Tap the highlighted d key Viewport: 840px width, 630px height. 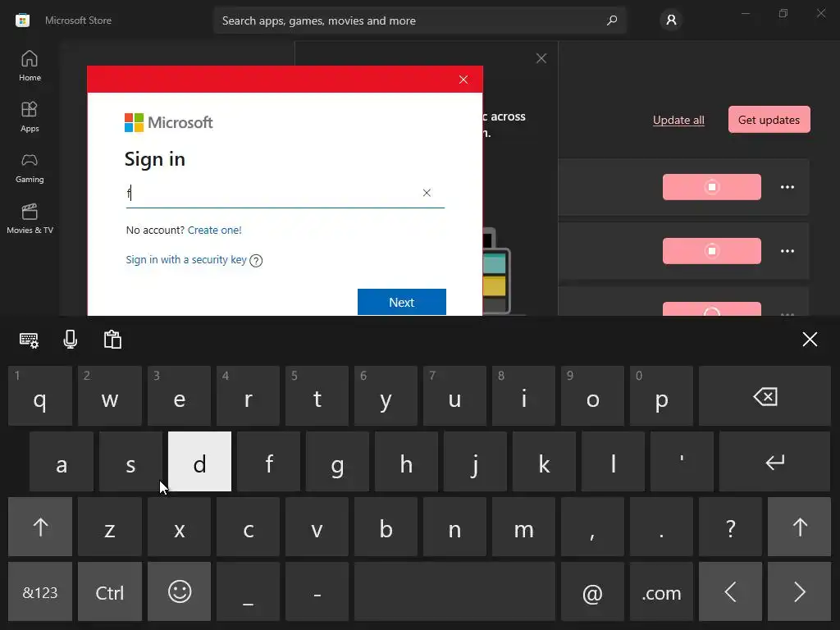tap(200, 461)
